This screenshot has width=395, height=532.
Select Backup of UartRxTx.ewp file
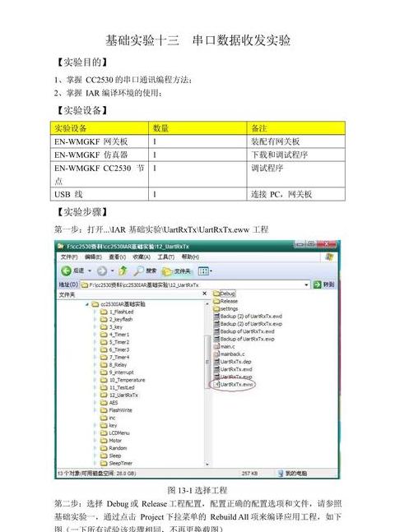tap(244, 339)
